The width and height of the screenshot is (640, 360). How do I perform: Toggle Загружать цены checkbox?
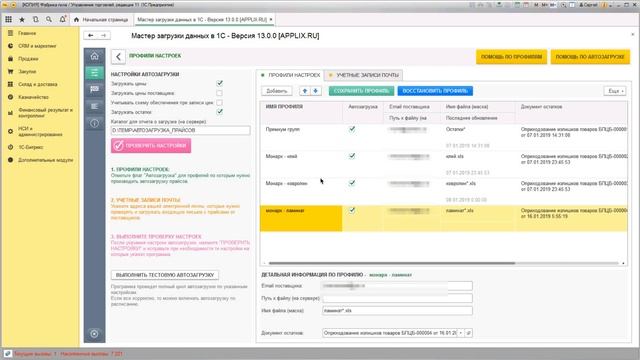tap(220, 83)
